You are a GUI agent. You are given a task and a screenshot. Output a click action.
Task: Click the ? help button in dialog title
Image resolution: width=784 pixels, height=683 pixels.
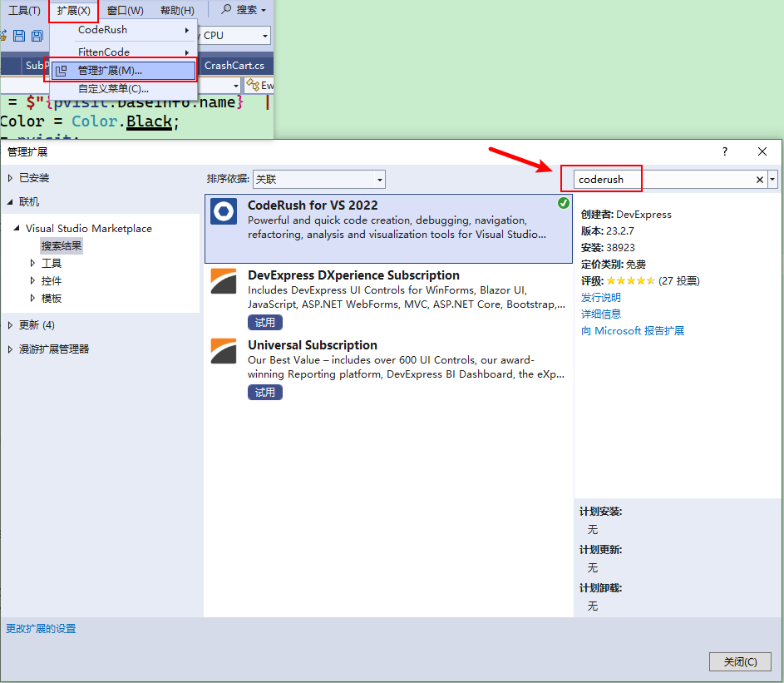click(x=725, y=151)
